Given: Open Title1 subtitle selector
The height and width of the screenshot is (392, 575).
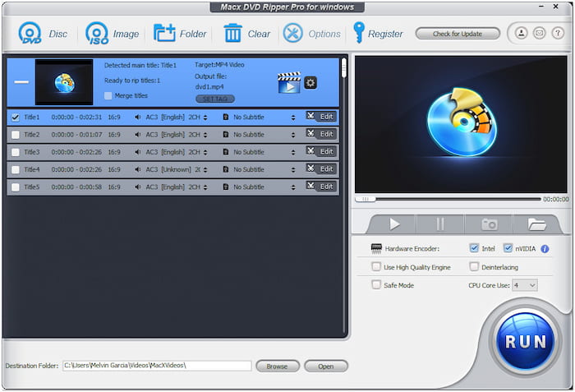Looking at the screenshot, I should coord(293,118).
